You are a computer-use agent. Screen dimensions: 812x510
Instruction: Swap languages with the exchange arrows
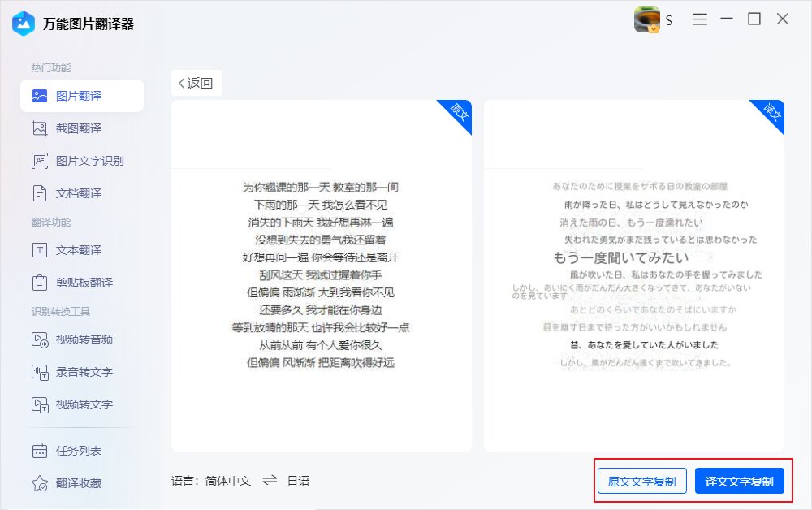point(270,481)
